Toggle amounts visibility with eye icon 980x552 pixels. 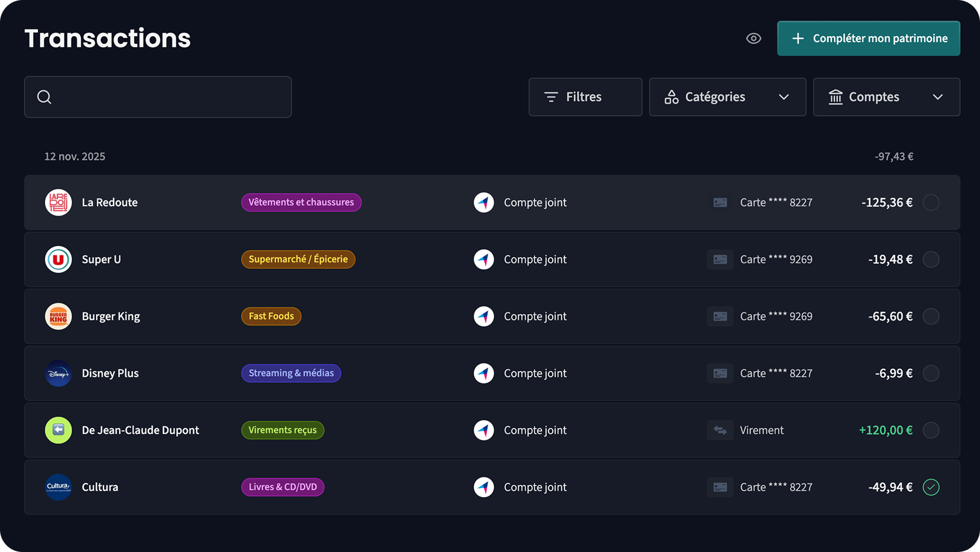point(753,38)
